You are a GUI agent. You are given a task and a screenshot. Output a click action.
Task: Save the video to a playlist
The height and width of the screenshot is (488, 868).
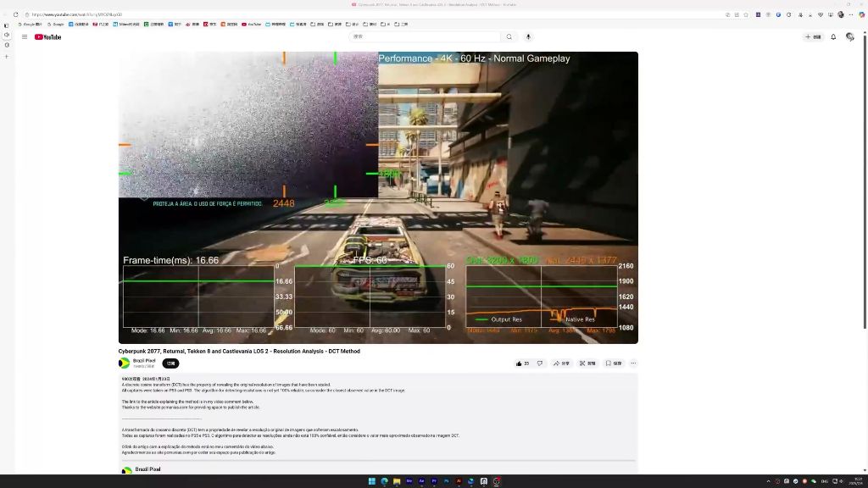click(614, 363)
